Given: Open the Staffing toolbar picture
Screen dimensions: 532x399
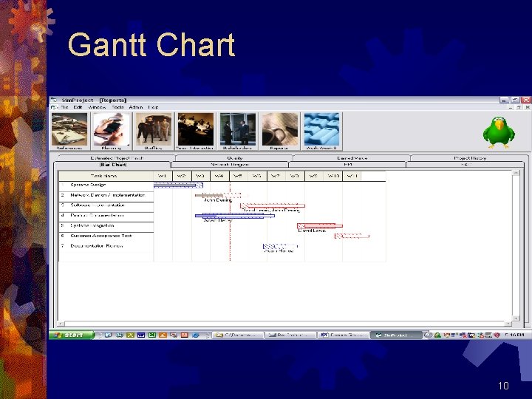Looking at the screenshot, I should coord(154,132).
